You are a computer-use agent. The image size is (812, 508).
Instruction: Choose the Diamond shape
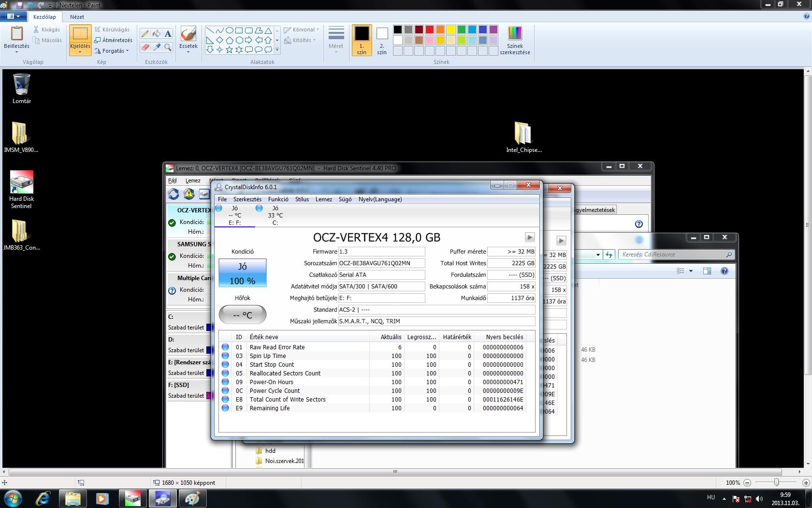[x=220, y=40]
